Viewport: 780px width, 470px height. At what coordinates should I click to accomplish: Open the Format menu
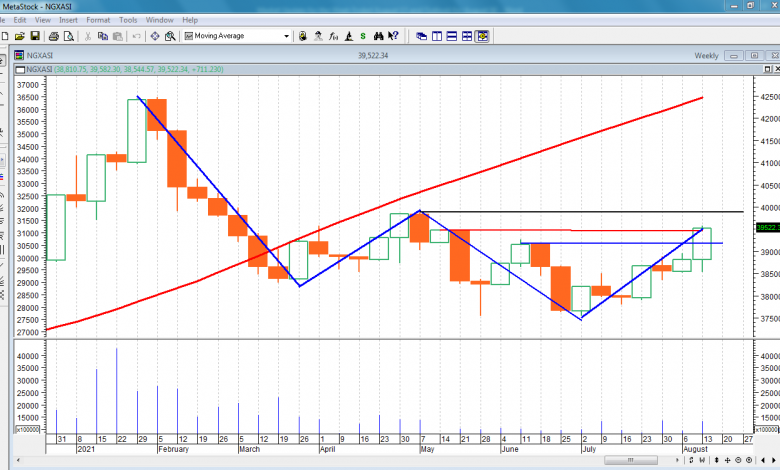(98, 19)
